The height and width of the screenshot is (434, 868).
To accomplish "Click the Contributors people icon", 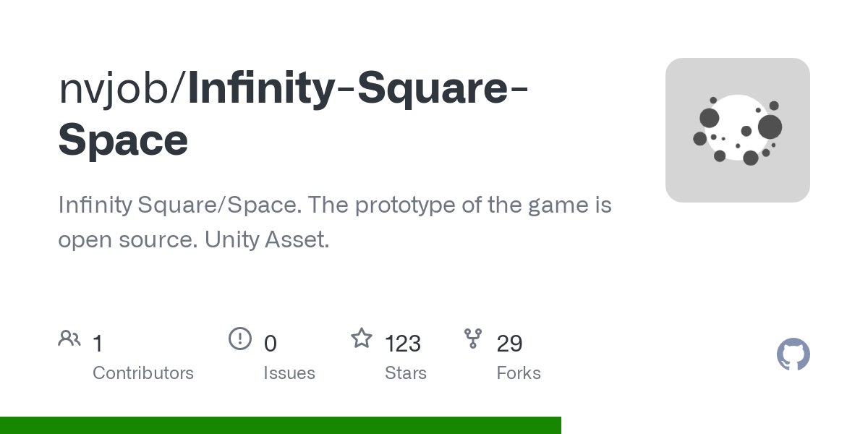I will (x=69, y=338).
